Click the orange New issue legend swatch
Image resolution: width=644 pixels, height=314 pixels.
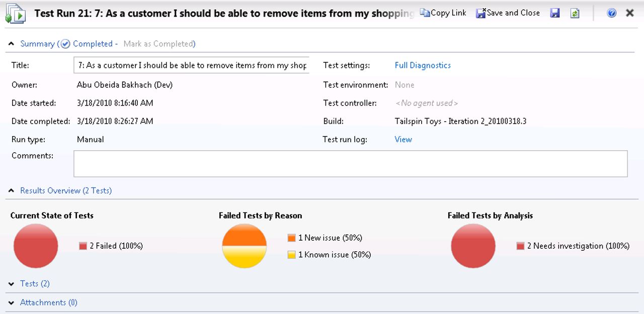[x=291, y=238]
